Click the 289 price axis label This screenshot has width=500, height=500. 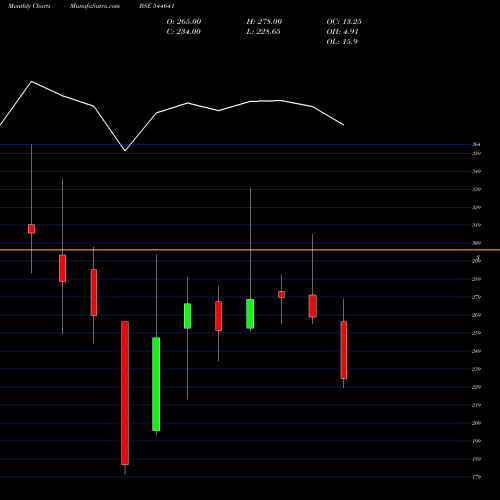(476, 279)
